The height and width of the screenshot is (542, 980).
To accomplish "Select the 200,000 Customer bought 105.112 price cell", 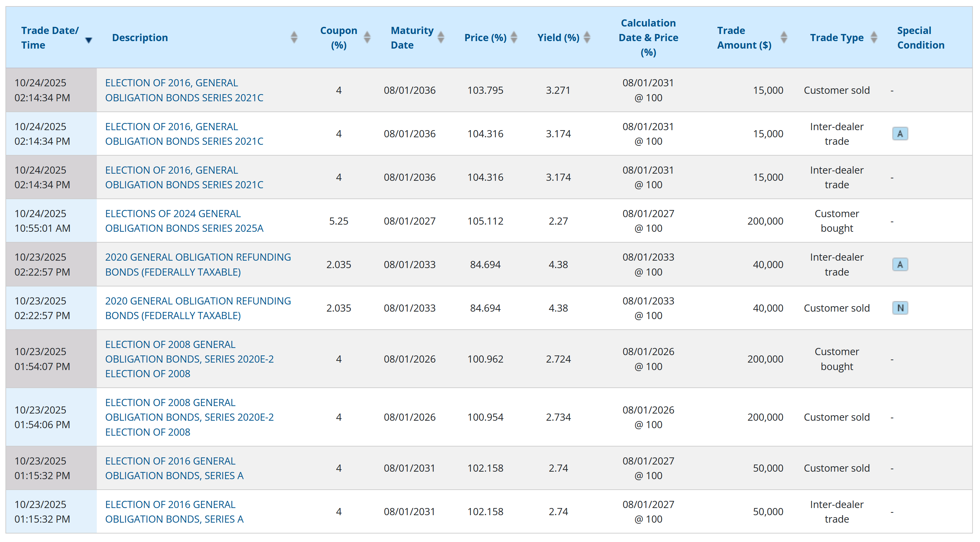I will click(x=485, y=221).
